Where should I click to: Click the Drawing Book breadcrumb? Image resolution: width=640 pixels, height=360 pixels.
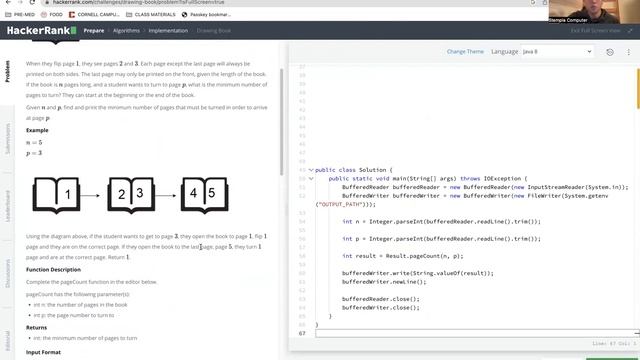(213, 31)
